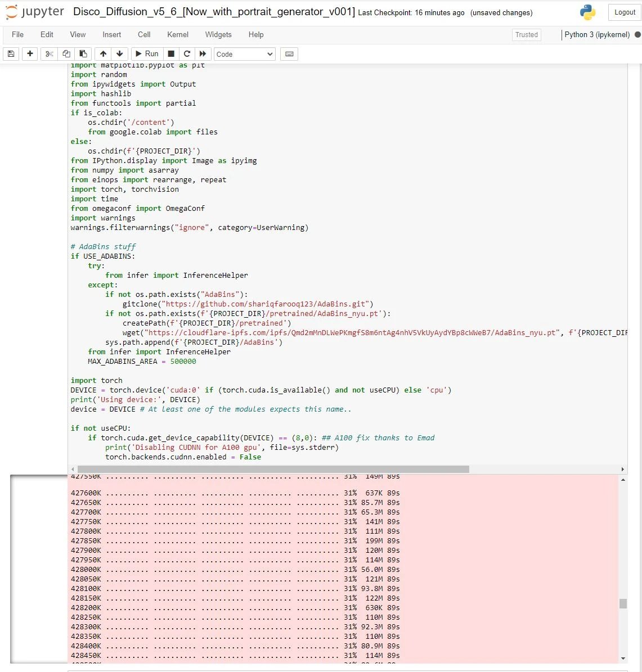This screenshot has width=642, height=672.
Task: Click the kernel busy indicator circle
Action: 637,35
